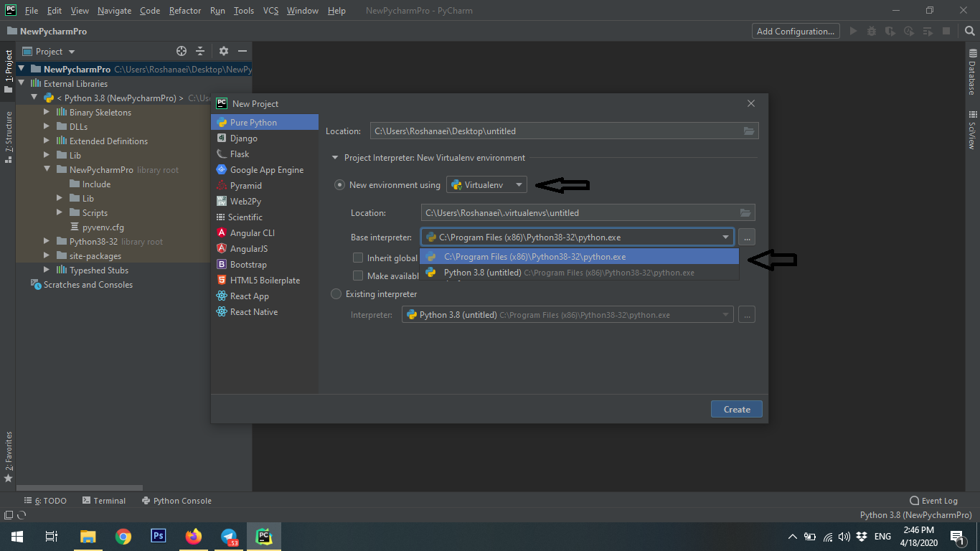Collapse all in Project panel toolbar
Image resolution: width=980 pixels, height=551 pixels.
200,52
